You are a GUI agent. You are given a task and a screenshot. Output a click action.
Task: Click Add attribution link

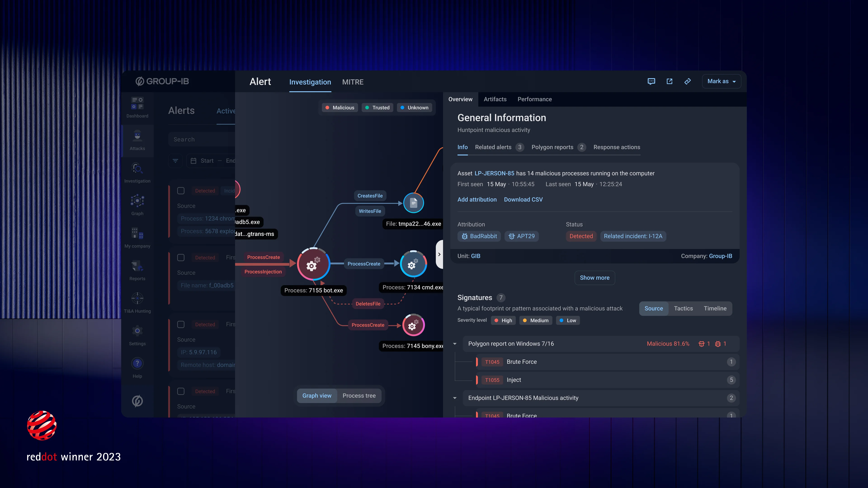477,200
